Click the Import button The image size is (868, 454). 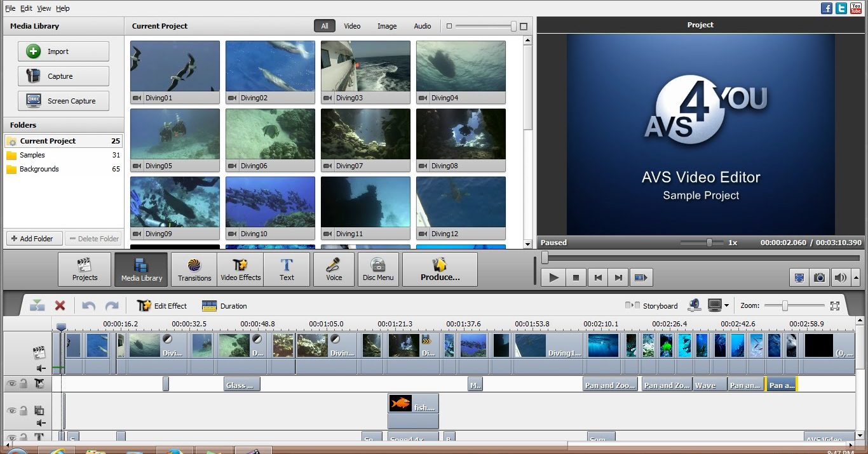[x=64, y=51]
